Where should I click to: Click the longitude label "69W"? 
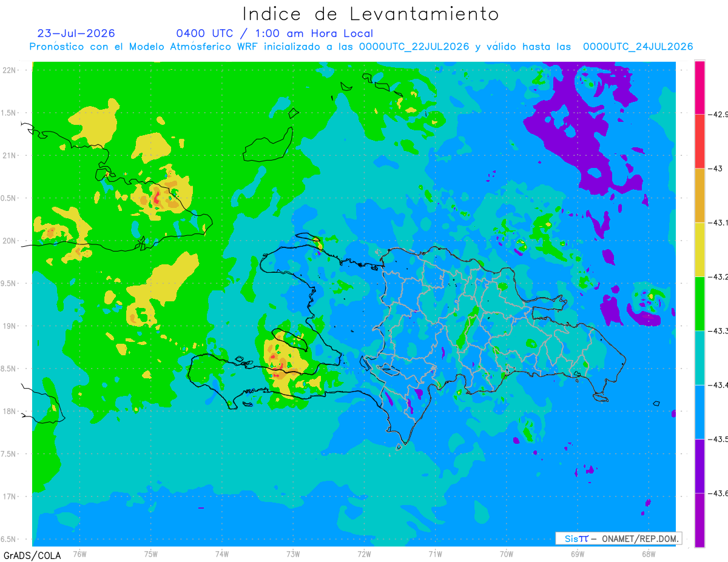[x=577, y=553]
